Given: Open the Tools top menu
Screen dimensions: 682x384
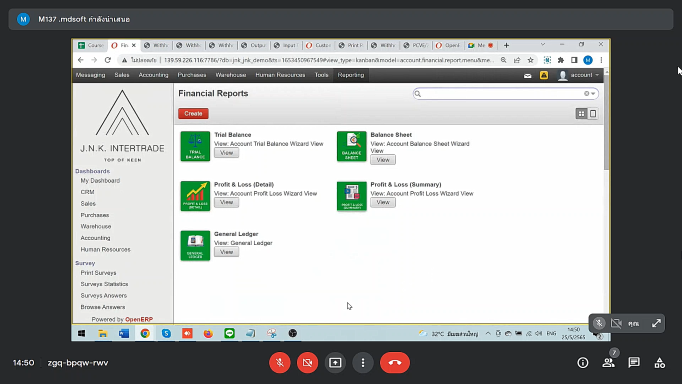Looking at the screenshot, I should pyautogui.click(x=321, y=75).
